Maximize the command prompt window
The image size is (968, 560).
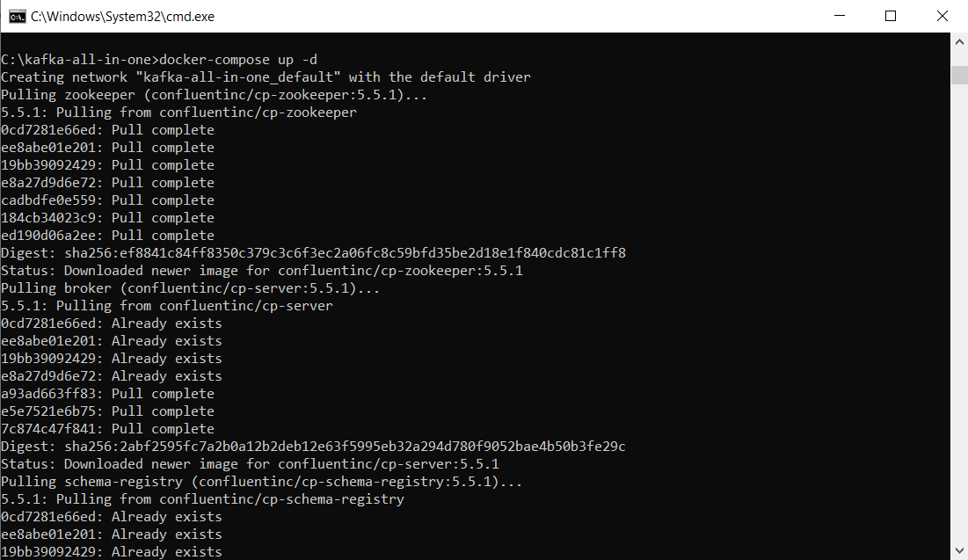coord(891,16)
